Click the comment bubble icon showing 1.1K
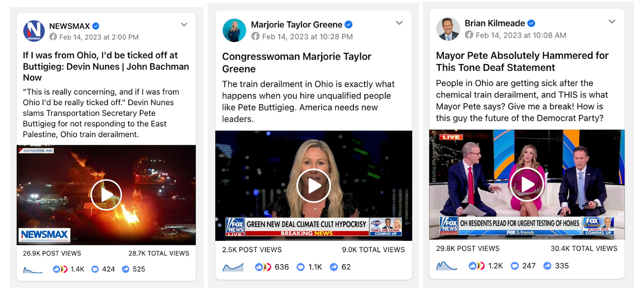This screenshot has height=296, width=644. tap(301, 267)
